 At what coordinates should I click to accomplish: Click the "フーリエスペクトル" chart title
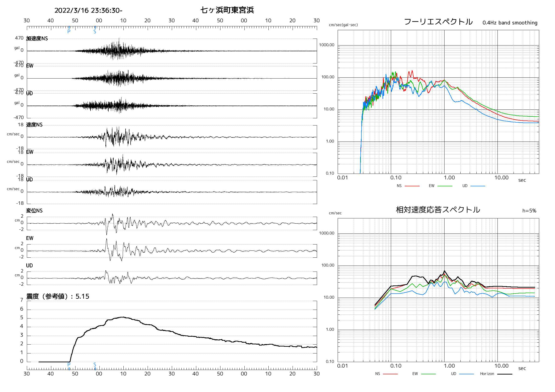[438, 22]
